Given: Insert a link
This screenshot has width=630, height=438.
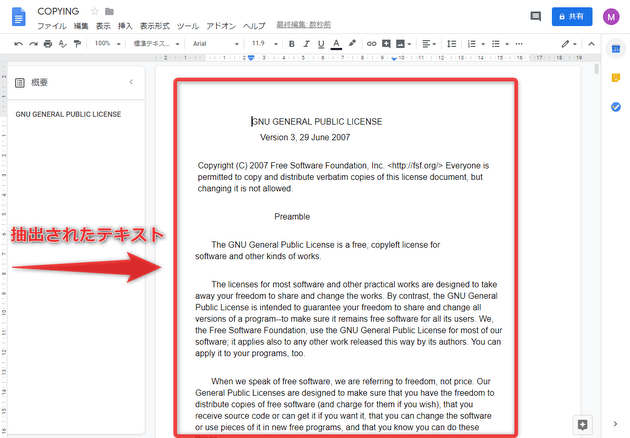Looking at the screenshot, I should [372, 44].
